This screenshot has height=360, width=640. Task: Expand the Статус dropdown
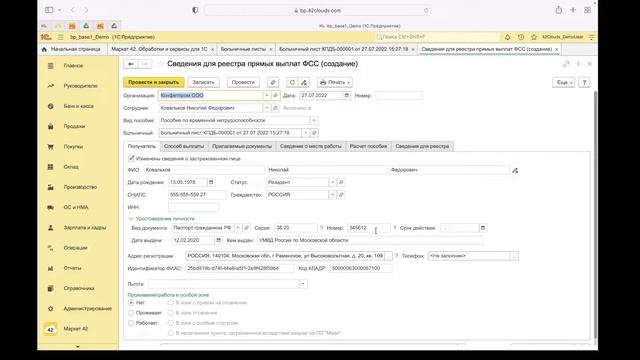click(332, 182)
